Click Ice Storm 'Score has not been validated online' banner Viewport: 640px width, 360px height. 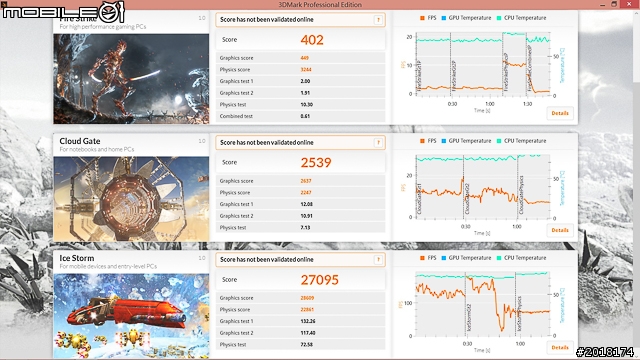(x=300, y=260)
